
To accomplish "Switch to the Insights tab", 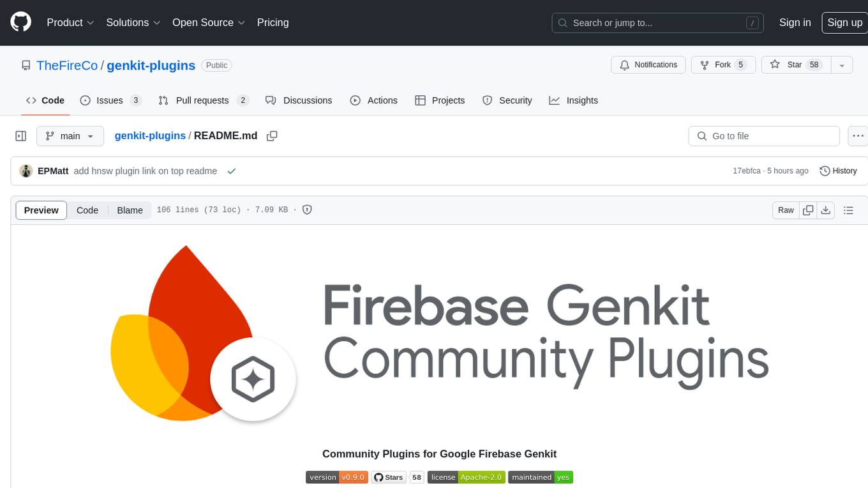I will pos(574,100).
